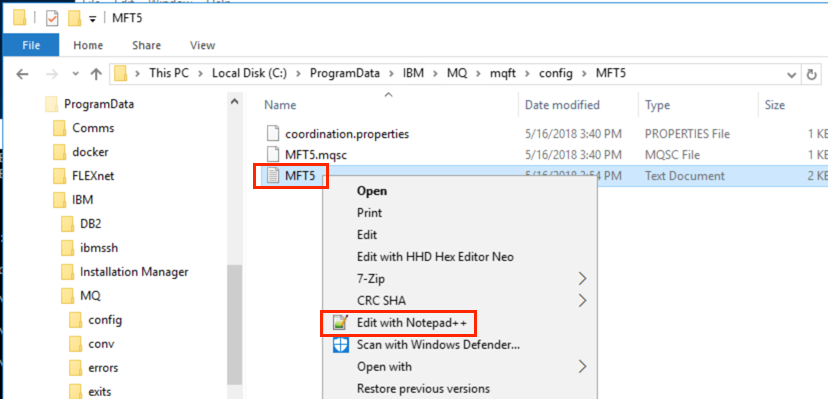Select exits folder in navigation tree
This screenshot has width=828, height=399.
99,392
